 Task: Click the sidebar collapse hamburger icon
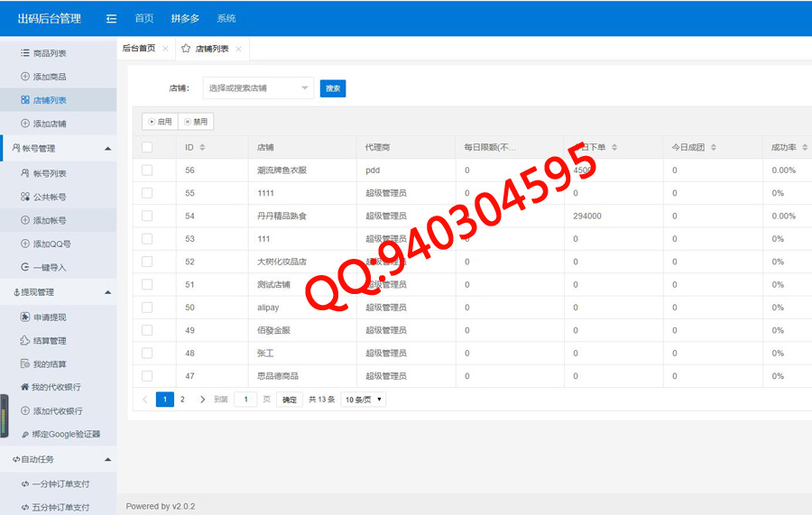[111, 18]
